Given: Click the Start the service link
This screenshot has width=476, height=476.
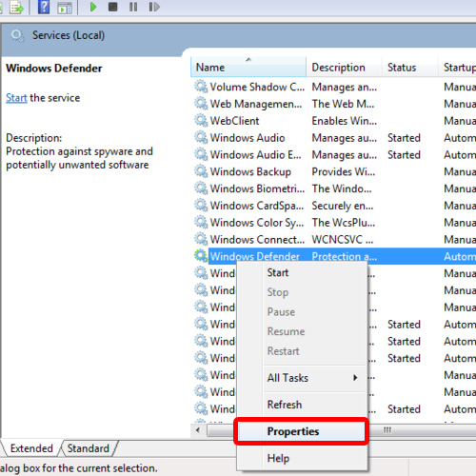Looking at the screenshot, I should tap(16, 98).
